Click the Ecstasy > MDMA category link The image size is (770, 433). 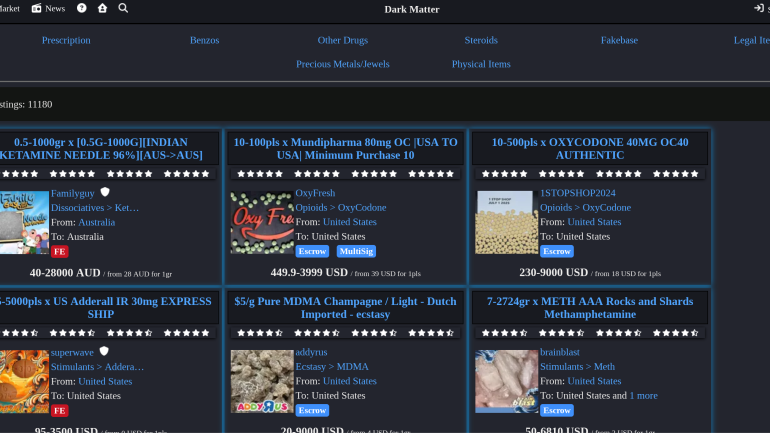tap(332, 367)
